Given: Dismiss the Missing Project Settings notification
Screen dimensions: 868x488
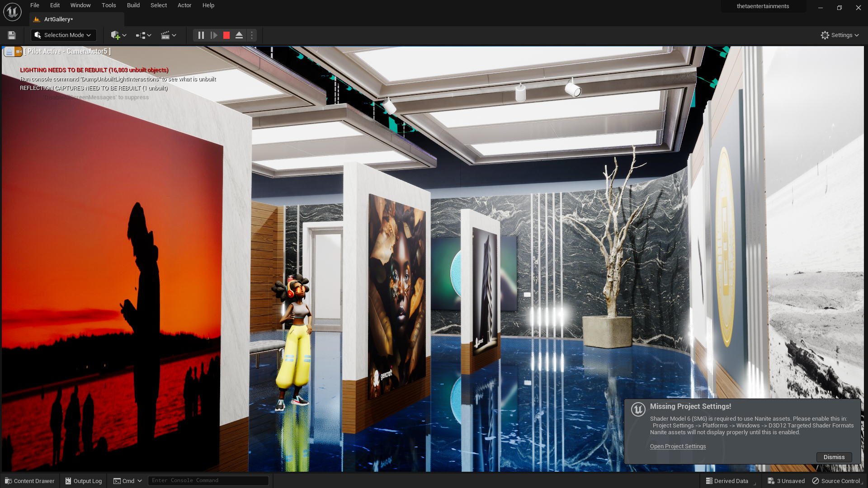Looking at the screenshot, I should point(834,457).
